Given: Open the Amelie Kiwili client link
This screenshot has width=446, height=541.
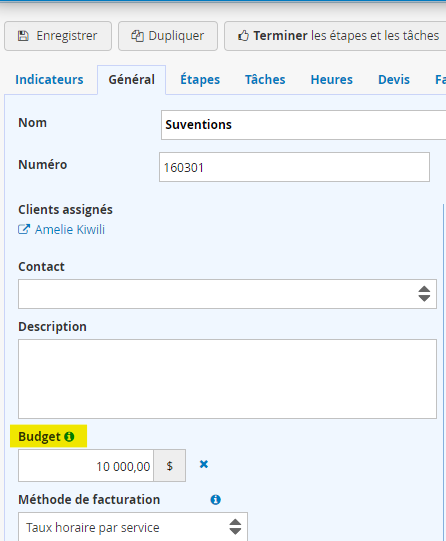Looking at the screenshot, I should click(70, 230).
